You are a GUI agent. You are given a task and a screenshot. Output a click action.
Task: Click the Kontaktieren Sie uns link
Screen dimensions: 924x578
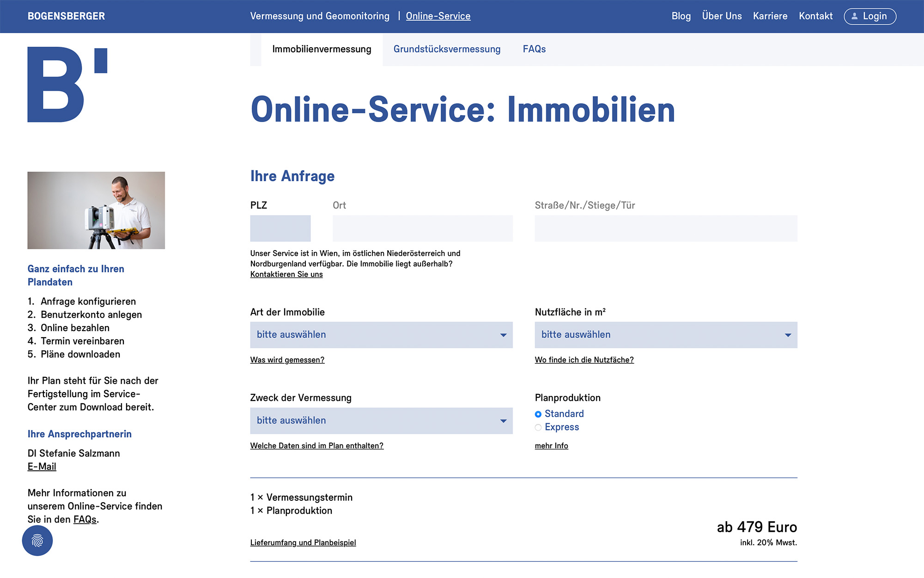pyautogui.click(x=286, y=274)
